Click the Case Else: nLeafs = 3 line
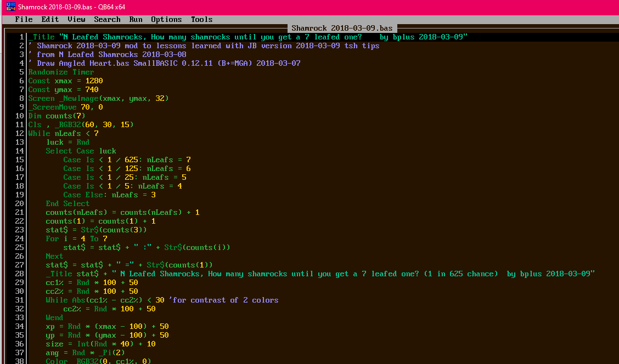 pos(109,195)
